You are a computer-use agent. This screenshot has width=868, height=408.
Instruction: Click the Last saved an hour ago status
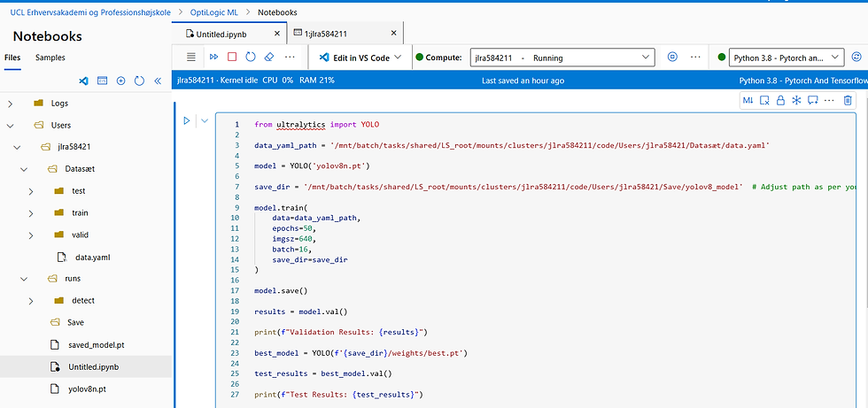click(x=523, y=81)
